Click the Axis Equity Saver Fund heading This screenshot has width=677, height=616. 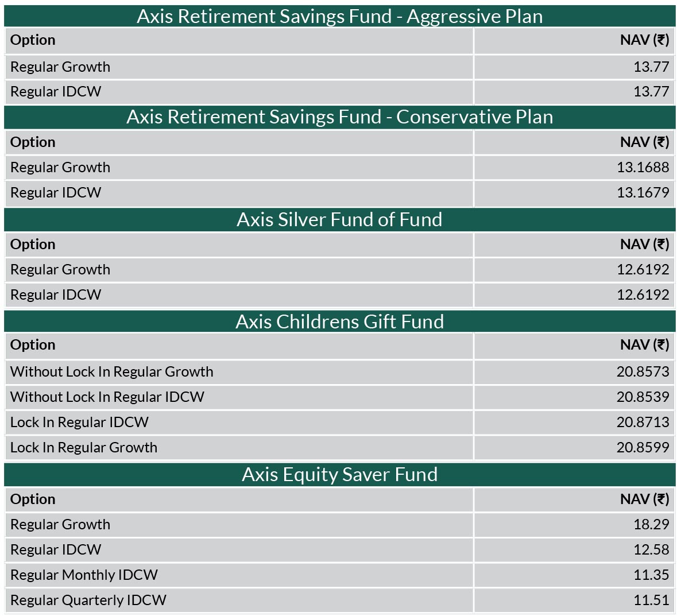[340, 474]
